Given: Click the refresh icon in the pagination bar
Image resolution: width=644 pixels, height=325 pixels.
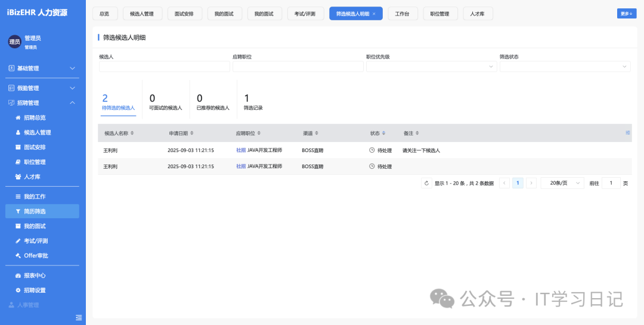Looking at the screenshot, I should (426, 183).
